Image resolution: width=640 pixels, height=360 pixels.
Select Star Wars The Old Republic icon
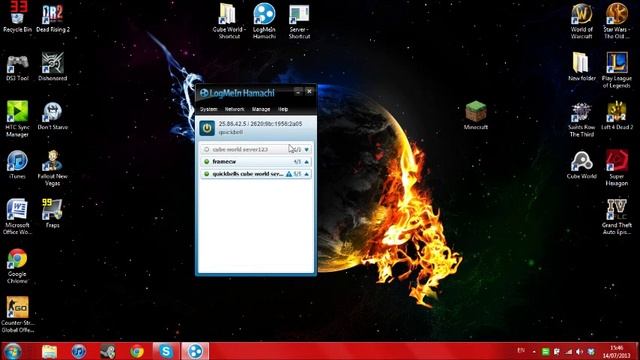(616, 21)
